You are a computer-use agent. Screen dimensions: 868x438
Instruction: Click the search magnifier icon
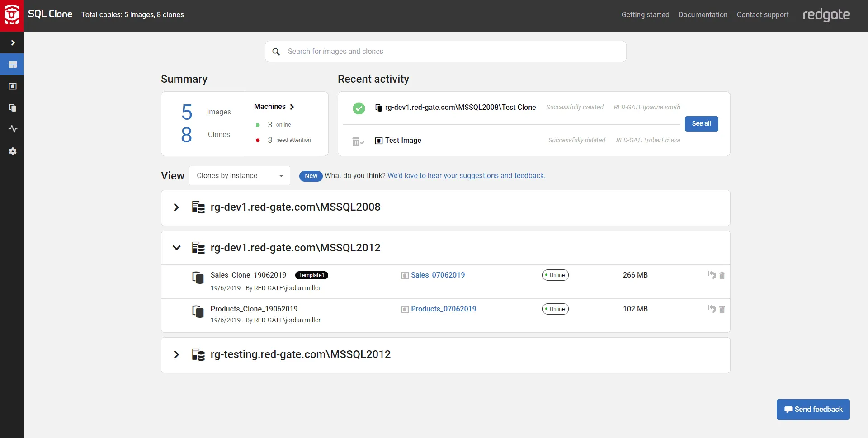pyautogui.click(x=276, y=52)
